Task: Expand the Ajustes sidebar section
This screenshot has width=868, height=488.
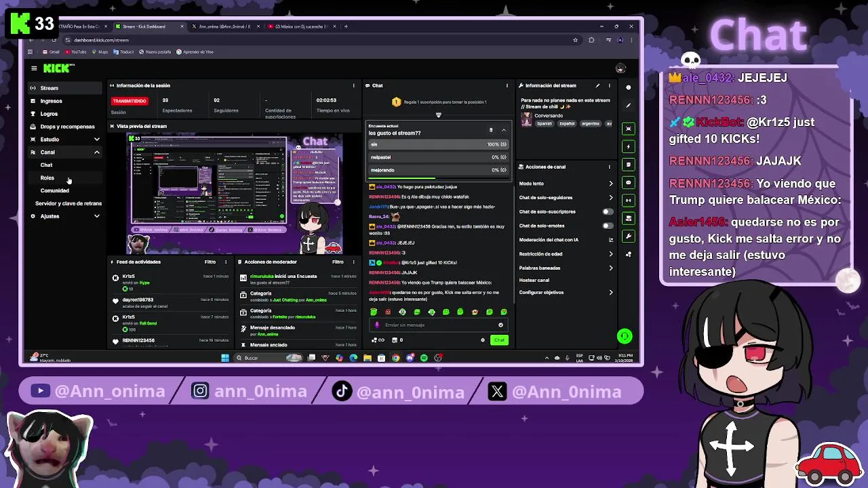Action: point(96,216)
